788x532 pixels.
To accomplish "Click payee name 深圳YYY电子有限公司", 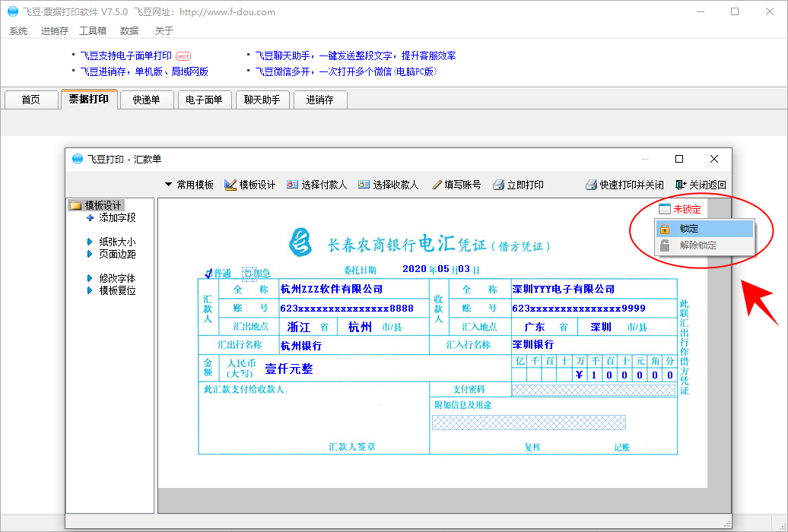I will 564,289.
